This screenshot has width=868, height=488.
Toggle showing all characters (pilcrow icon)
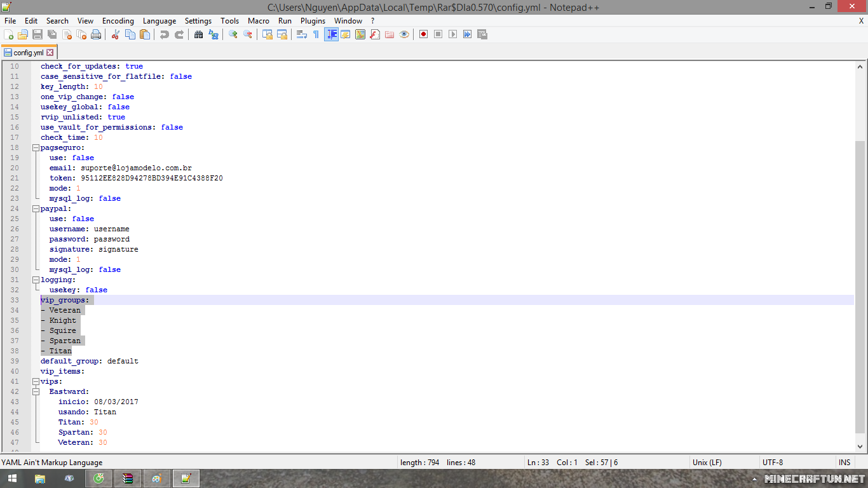click(x=316, y=34)
